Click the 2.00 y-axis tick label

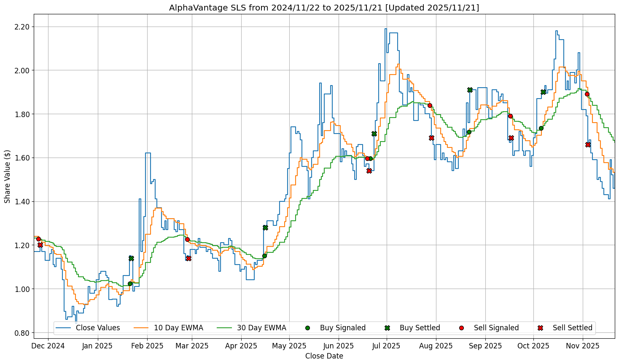click(22, 70)
